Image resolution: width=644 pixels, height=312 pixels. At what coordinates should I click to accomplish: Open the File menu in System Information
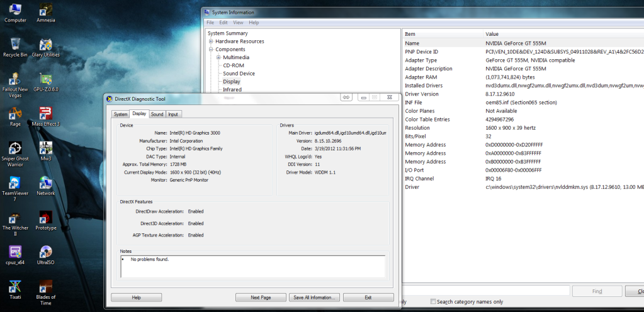[210, 23]
